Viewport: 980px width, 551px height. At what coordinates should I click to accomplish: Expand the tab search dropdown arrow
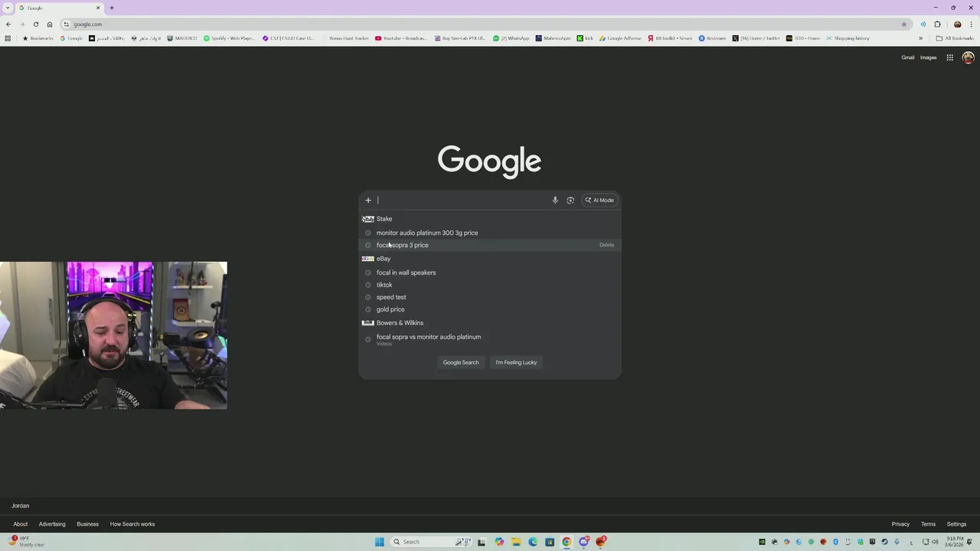8,8
